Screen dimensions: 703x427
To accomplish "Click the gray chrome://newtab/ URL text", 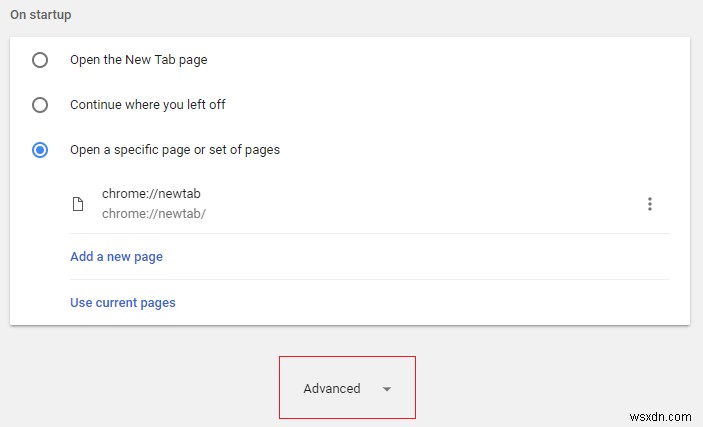I will 153,213.
